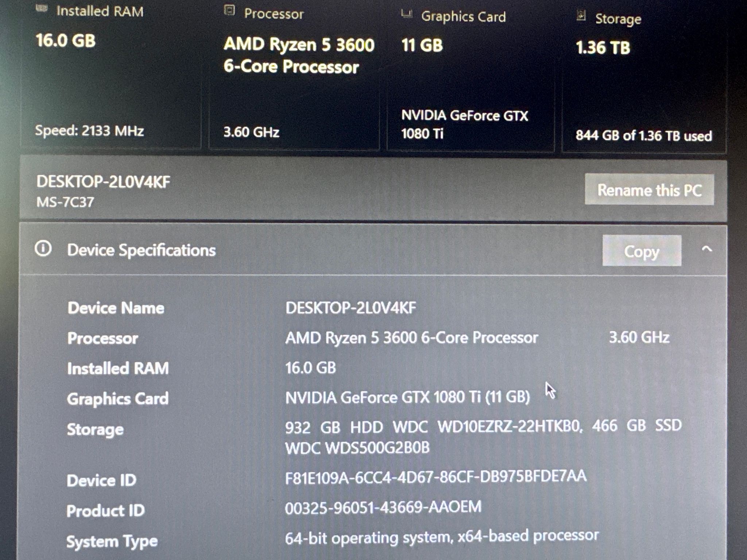
Task: Select the 11 GB graphics memory value
Action: (x=422, y=46)
